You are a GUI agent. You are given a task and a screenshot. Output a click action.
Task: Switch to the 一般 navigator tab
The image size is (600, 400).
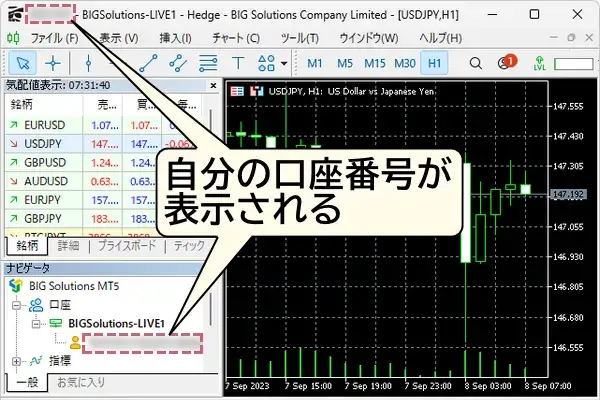[27, 382]
